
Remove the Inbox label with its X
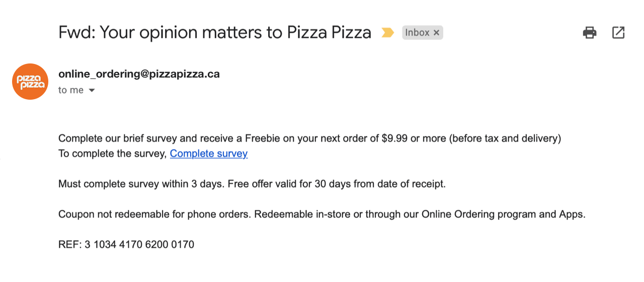coord(436,33)
